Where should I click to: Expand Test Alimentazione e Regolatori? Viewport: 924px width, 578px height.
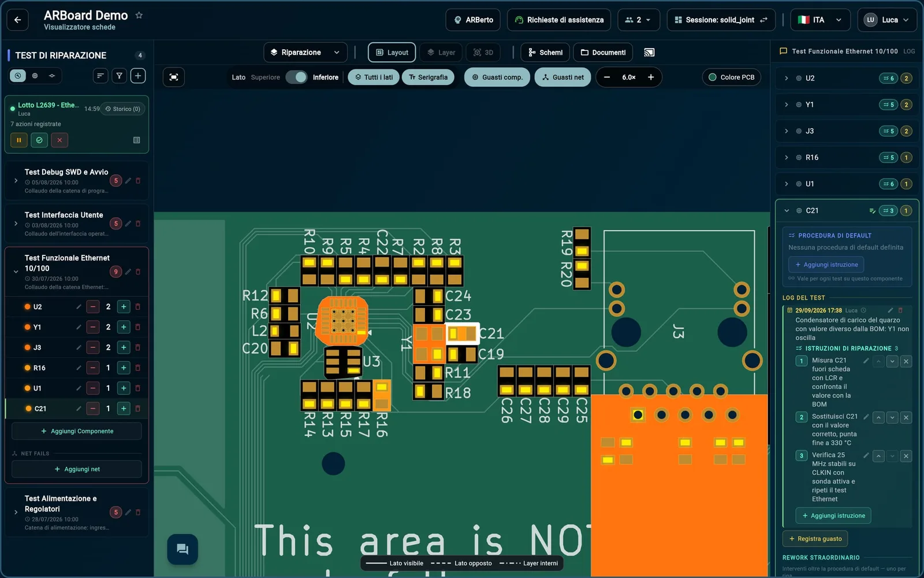click(x=16, y=512)
